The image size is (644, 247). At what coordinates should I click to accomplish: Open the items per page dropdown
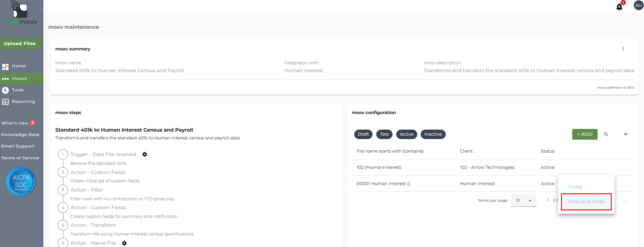coord(524,200)
